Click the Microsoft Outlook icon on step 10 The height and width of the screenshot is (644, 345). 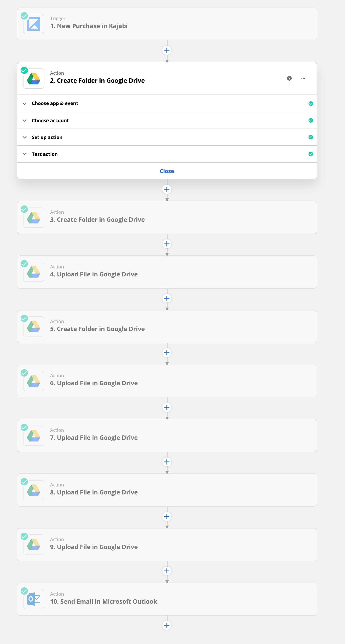tap(33, 599)
